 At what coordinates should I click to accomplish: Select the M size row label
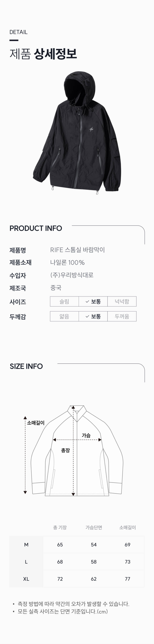coord(26,545)
